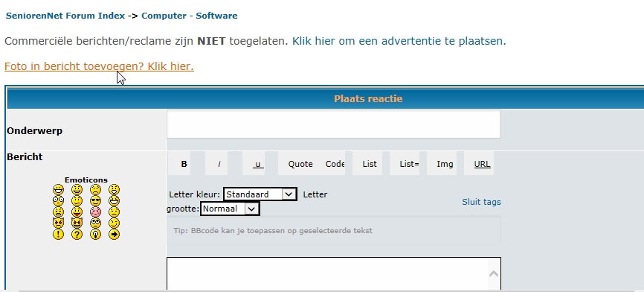Click the Sluit tags link
The height and width of the screenshot is (292, 644).
(481, 202)
